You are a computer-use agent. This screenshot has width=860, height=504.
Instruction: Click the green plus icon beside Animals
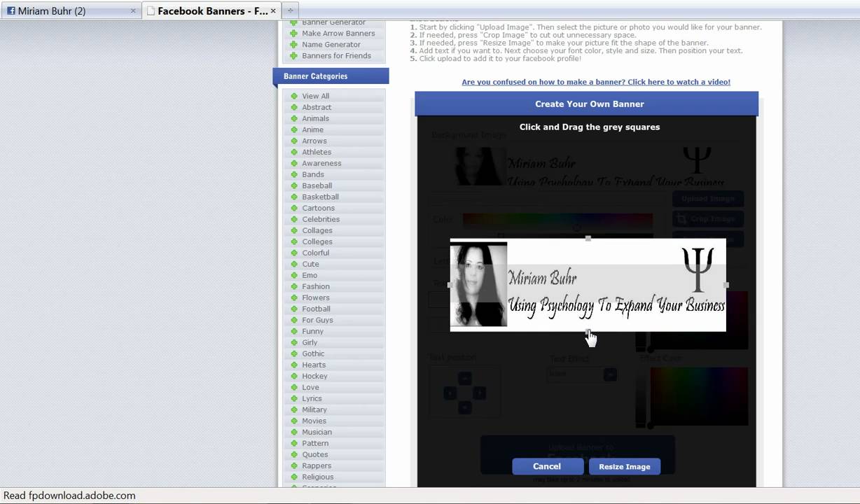[294, 118]
